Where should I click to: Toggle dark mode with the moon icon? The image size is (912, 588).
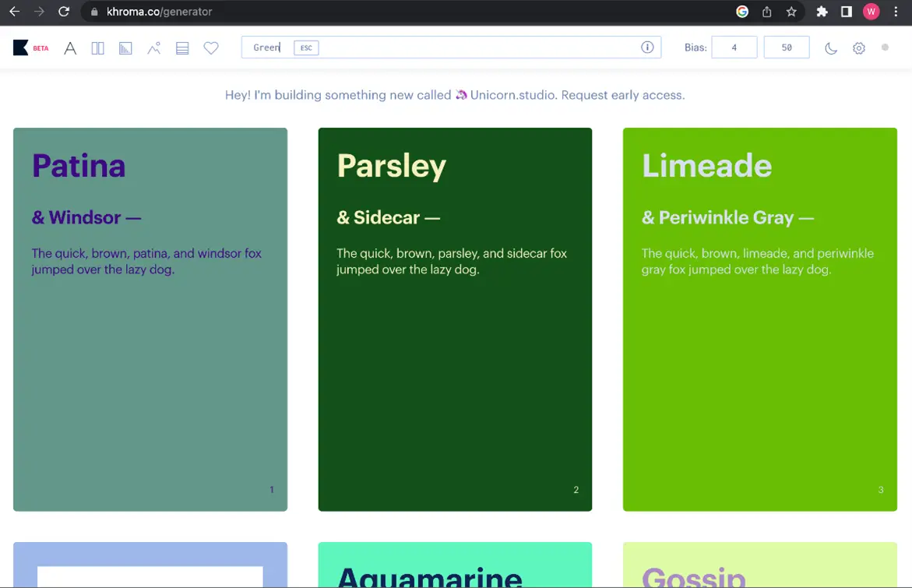[x=830, y=48]
